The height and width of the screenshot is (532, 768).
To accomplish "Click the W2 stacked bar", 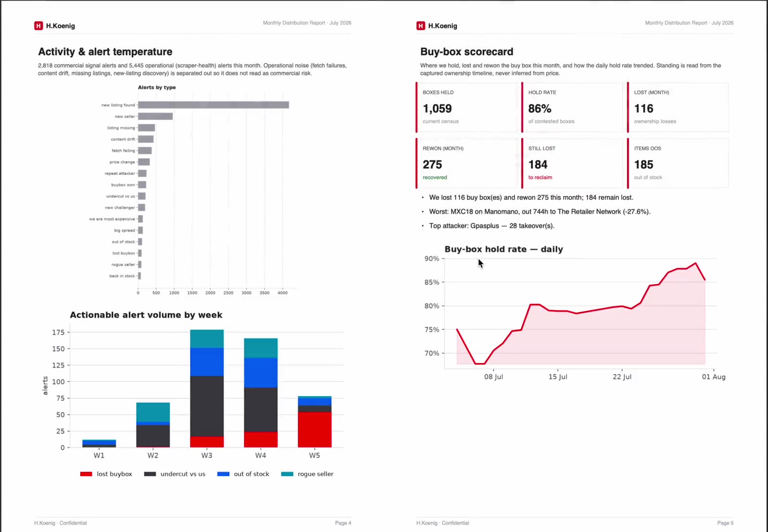I will (153, 425).
